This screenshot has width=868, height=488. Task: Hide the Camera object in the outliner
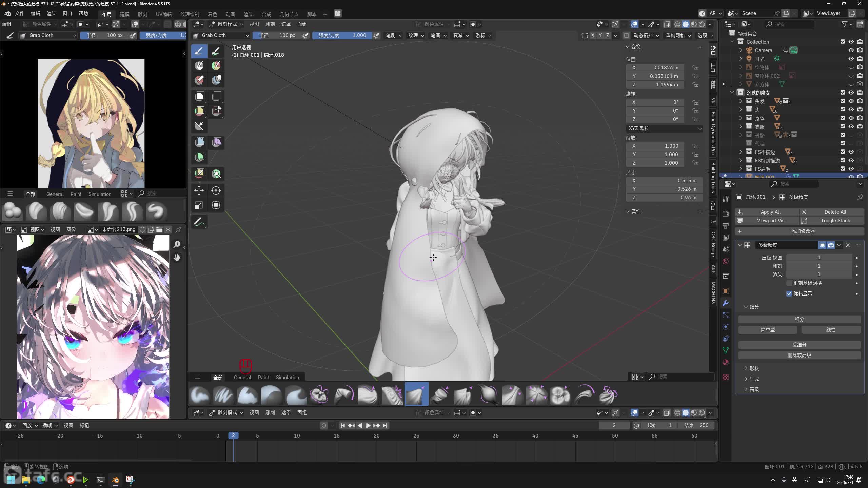(851, 50)
